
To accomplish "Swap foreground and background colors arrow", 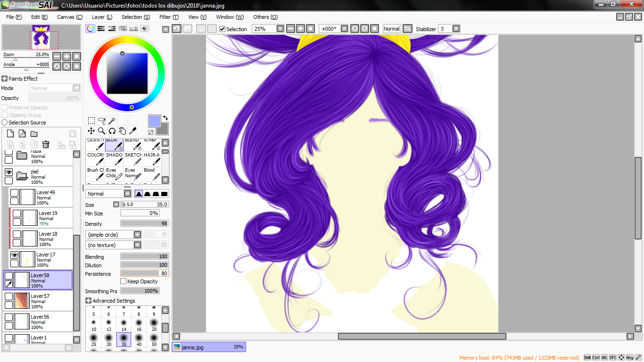I will 165,118.
